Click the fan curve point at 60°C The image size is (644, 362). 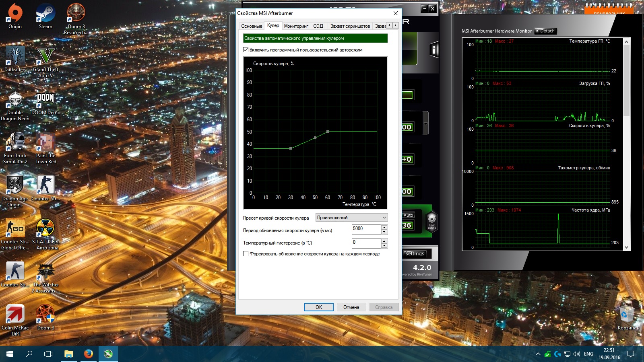pyautogui.click(x=328, y=132)
